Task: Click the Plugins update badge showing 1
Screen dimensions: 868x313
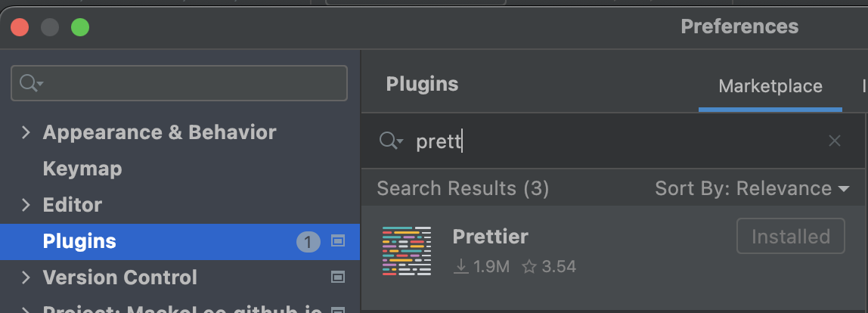Action: click(308, 241)
